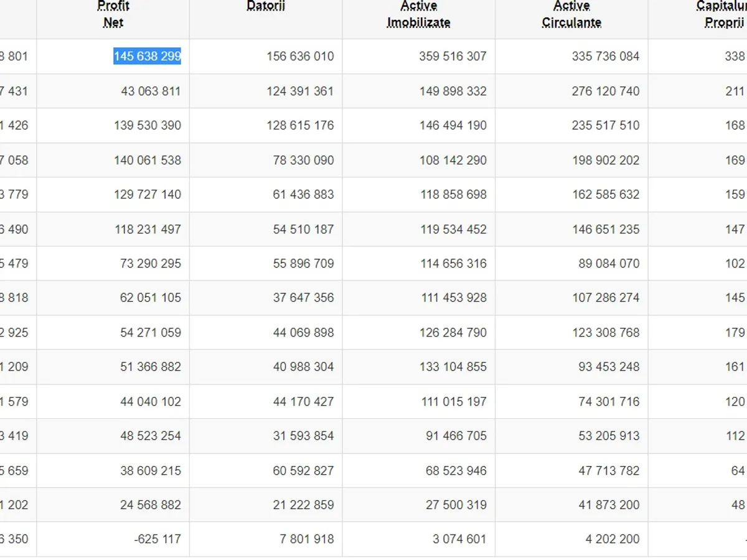Click the Datorii column header
Image resolution: width=747 pixels, height=560 pixels.
pyautogui.click(x=266, y=7)
